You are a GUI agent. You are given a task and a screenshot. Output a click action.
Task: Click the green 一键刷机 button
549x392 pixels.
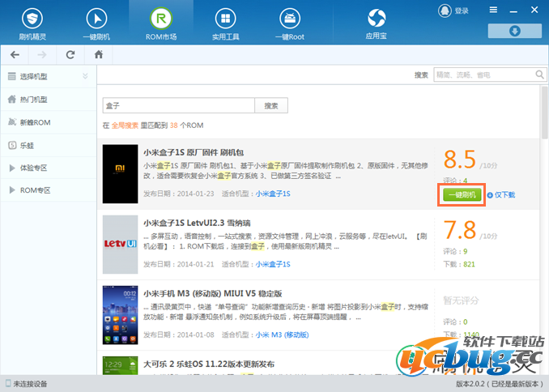click(x=462, y=194)
